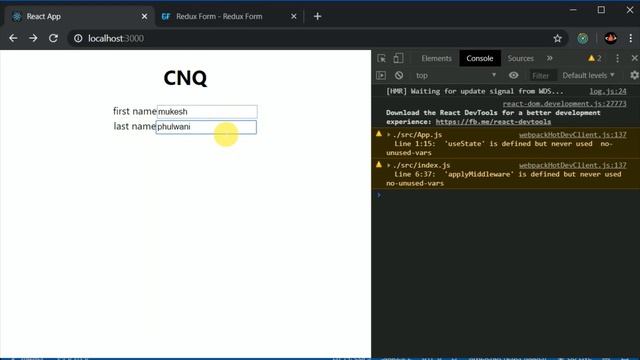This screenshot has height=360, width=640.
Task: Clear the console
Action: 399,76
